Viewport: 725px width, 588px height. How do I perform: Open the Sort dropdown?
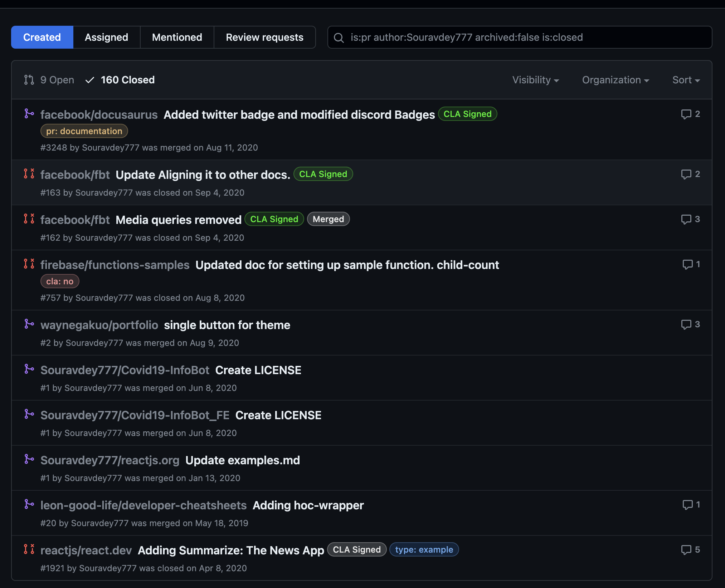686,80
